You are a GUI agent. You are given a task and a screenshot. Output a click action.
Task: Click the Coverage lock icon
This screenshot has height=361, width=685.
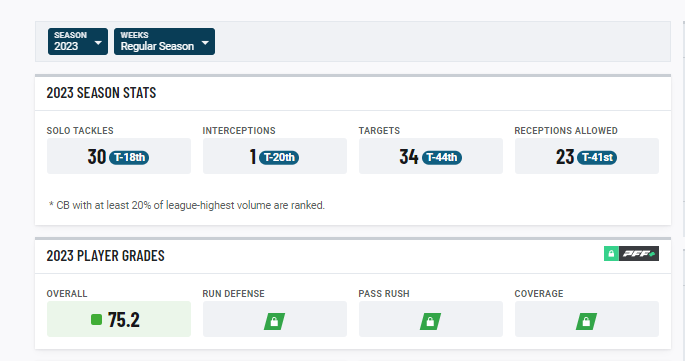click(586, 321)
